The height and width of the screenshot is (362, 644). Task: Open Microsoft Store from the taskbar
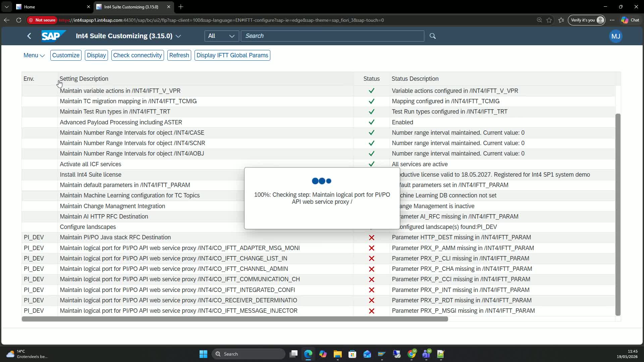pyautogui.click(x=352, y=354)
